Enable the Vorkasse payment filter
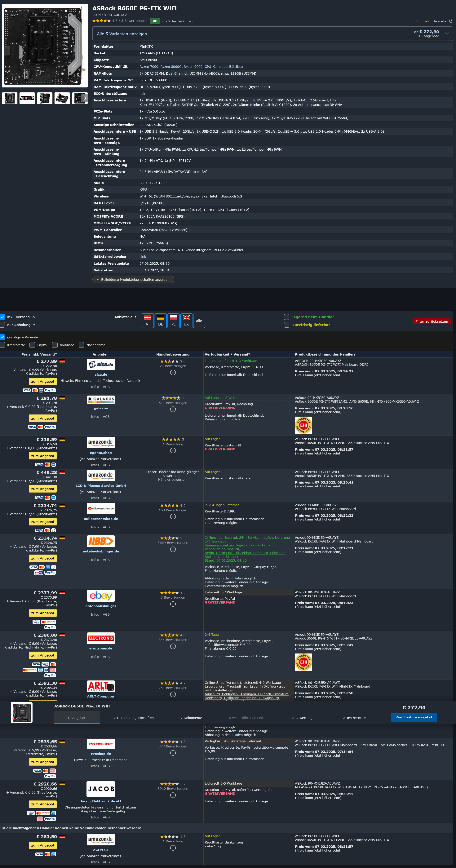 pyautogui.click(x=55, y=345)
